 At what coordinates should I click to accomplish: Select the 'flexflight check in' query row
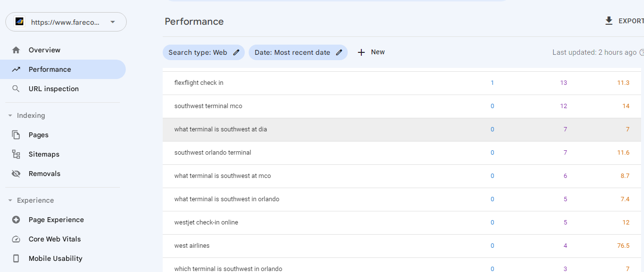[403, 83]
